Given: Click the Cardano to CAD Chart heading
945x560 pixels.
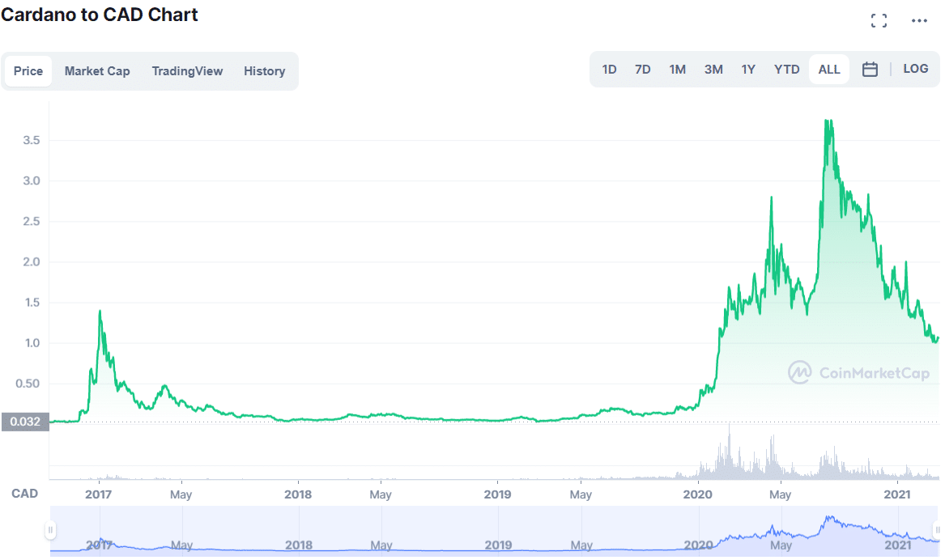Looking at the screenshot, I should pos(100,15).
